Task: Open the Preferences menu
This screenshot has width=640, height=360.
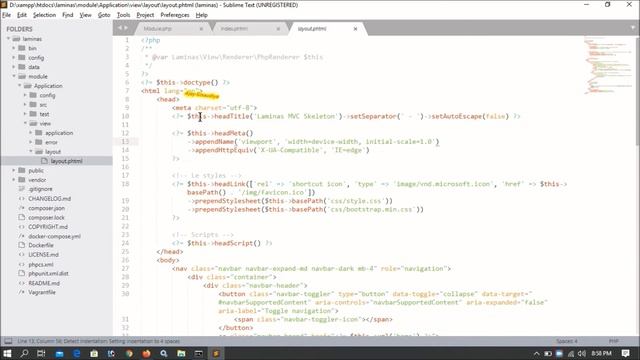Action: [x=175, y=15]
